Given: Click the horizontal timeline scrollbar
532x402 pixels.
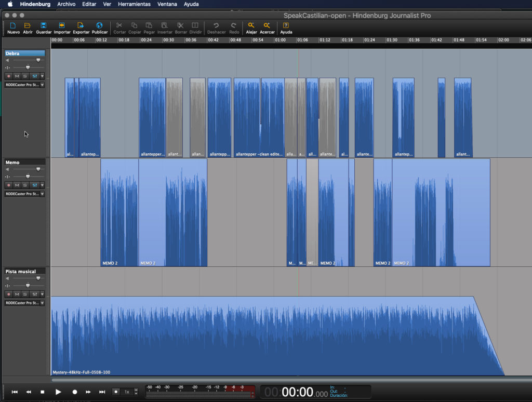Looking at the screenshot, I should click(x=291, y=380).
